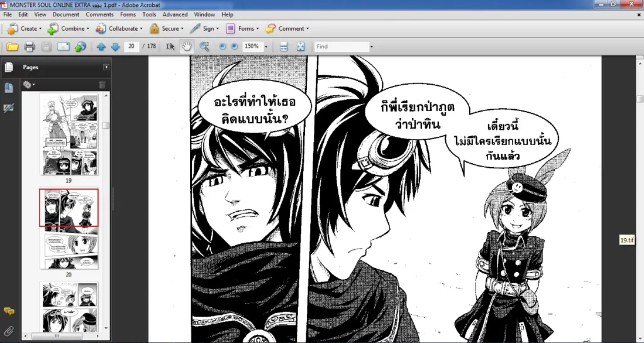644x343 pixels.
Task: Activate the Select text tool
Action: click(x=170, y=46)
